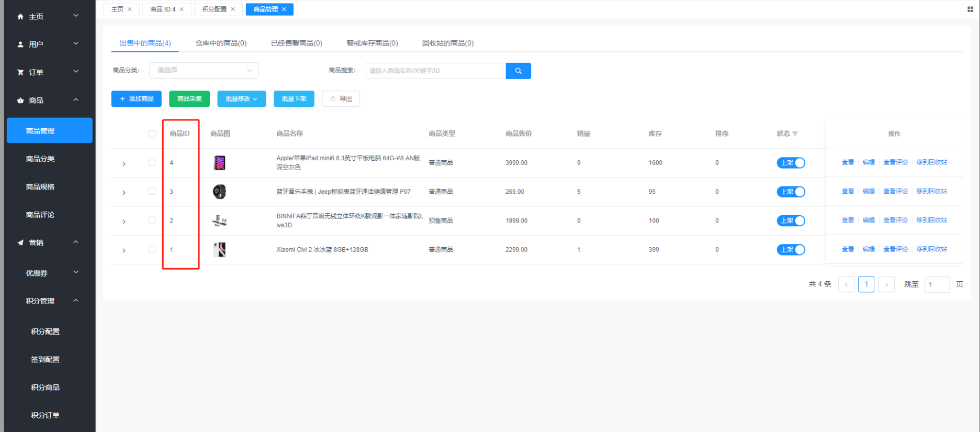Click the grid icon at top right

tap(970, 9)
